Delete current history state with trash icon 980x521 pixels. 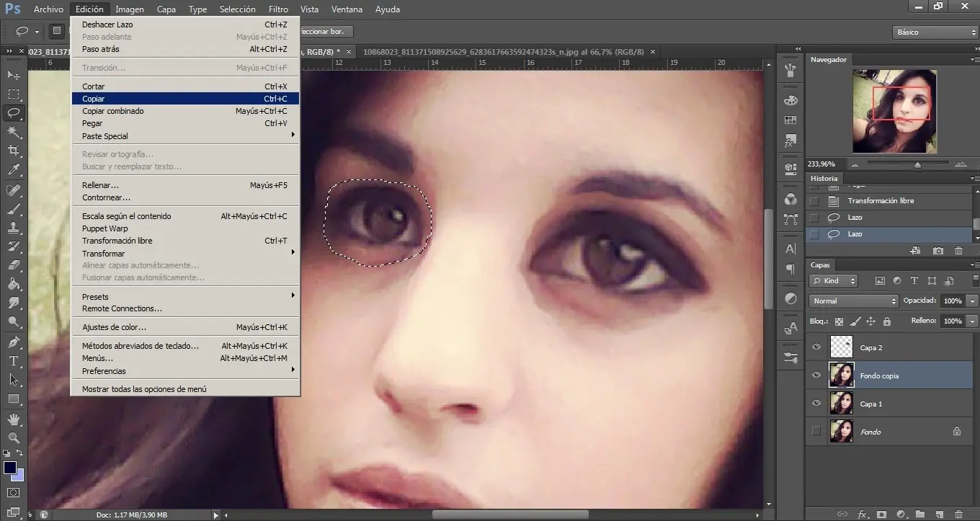coord(958,251)
